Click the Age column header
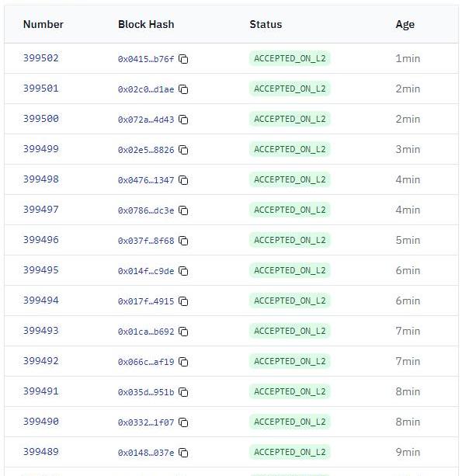The image size is (462, 476). tap(405, 25)
